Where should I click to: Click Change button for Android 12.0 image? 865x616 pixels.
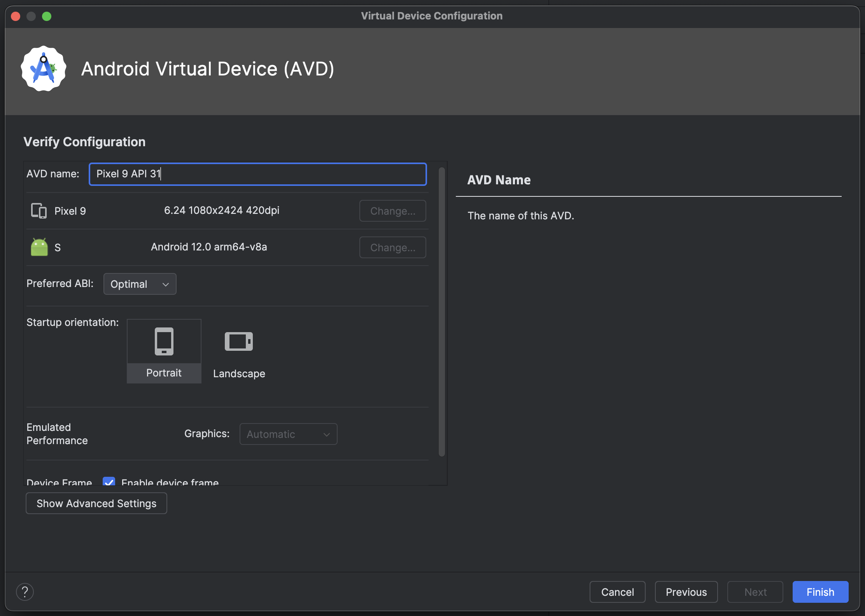(393, 247)
